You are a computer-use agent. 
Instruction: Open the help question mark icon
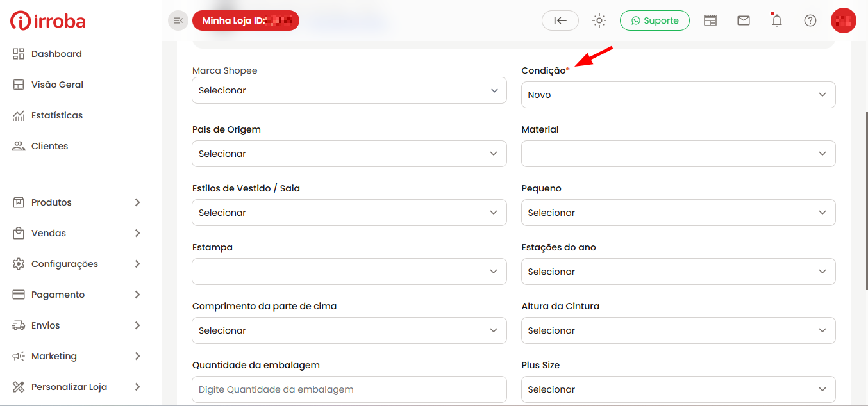810,20
